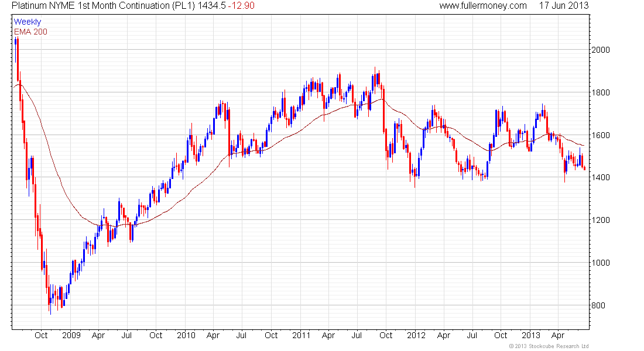This screenshot has width=644, height=351.
Task: Click the chart title 'Platinum NYME 1st Month Continuation (PL1)'
Action: click(x=104, y=6)
